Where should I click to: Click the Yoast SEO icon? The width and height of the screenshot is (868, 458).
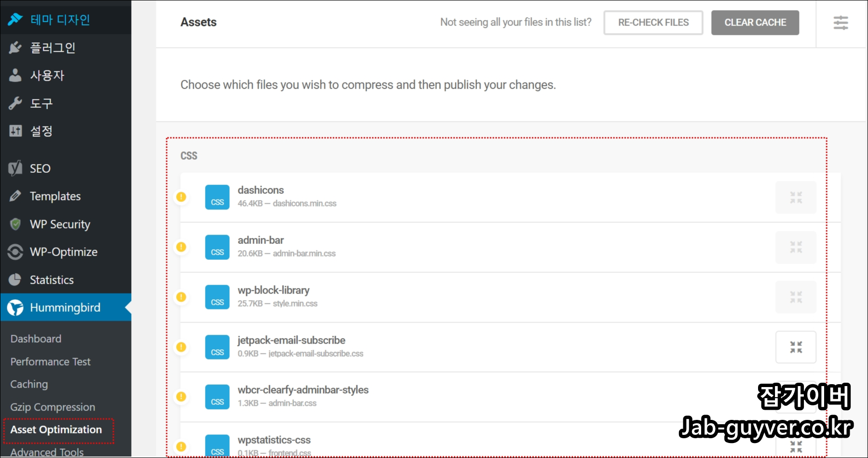coord(15,168)
